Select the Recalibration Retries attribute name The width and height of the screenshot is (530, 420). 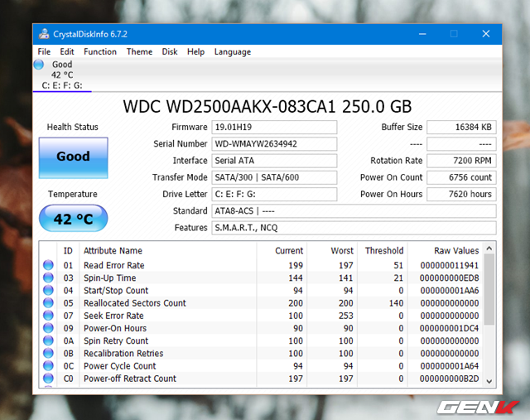[123, 353]
